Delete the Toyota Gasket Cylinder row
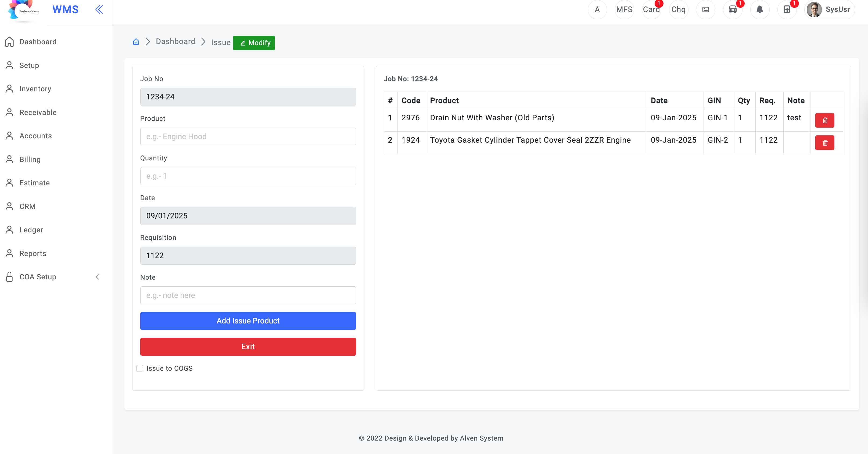Viewport: 868px width, 454px height. click(x=824, y=143)
